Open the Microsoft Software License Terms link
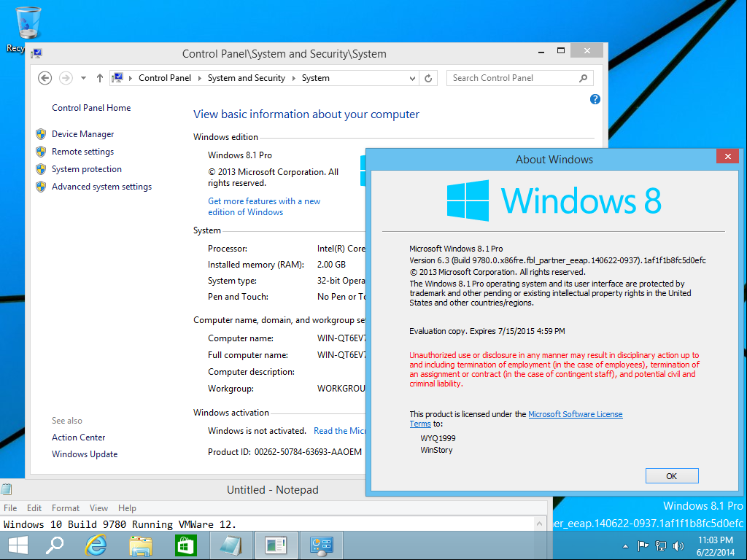This screenshot has height=560, width=747. tap(576, 414)
